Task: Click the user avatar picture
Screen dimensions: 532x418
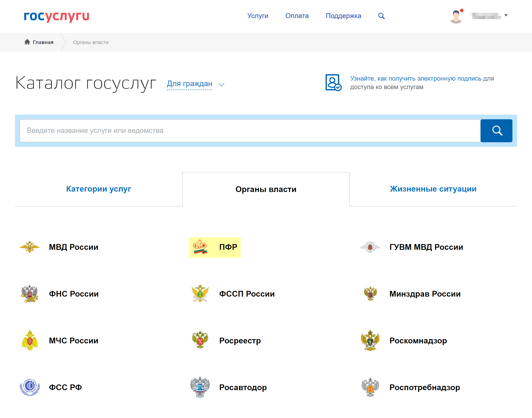Action: click(456, 16)
